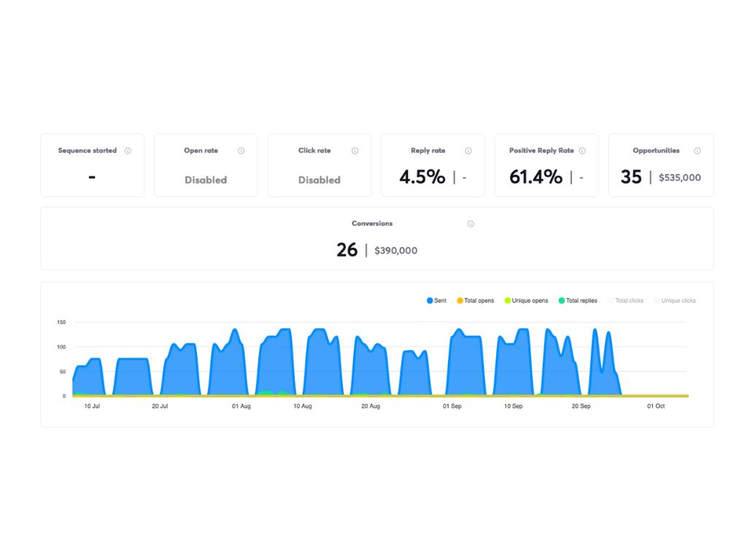This screenshot has width=747, height=560.
Task: Enable the Total clicks series
Action: pos(625,300)
